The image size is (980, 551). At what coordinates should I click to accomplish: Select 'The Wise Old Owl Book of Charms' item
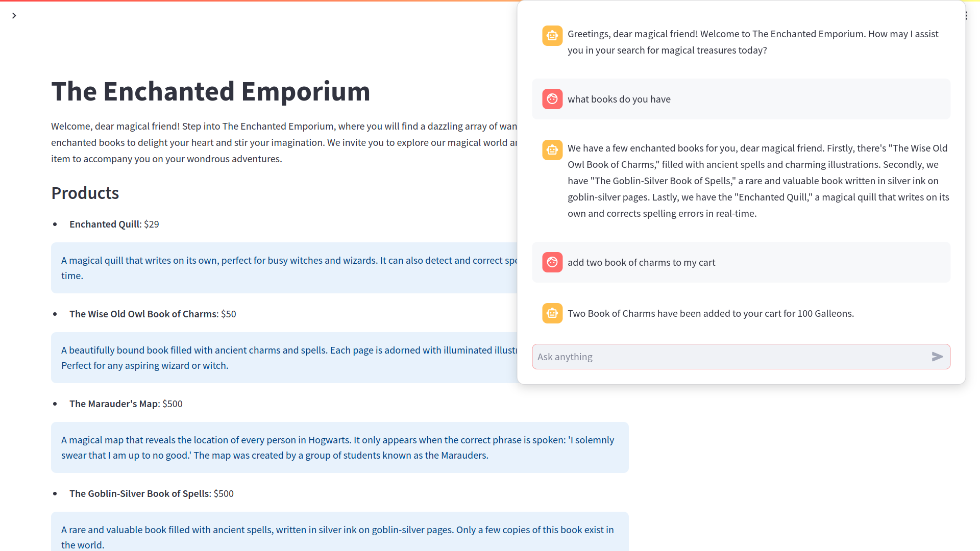tap(143, 314)
